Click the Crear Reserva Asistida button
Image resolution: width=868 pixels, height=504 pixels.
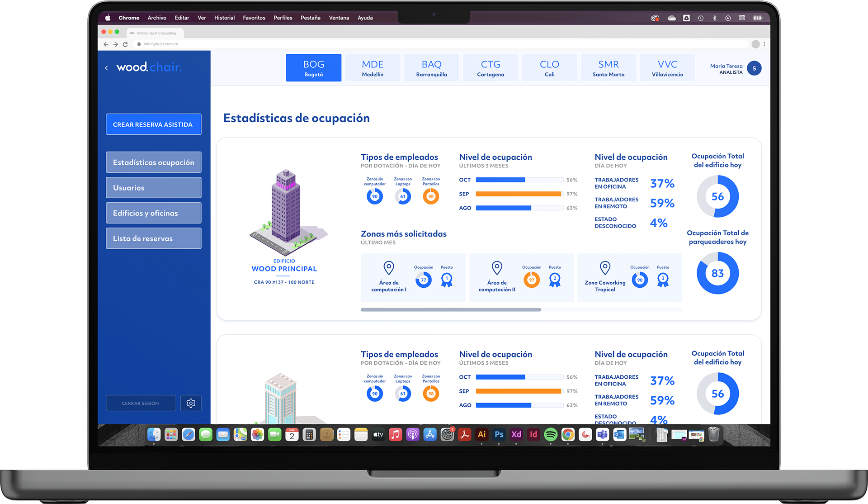point(153,124)
